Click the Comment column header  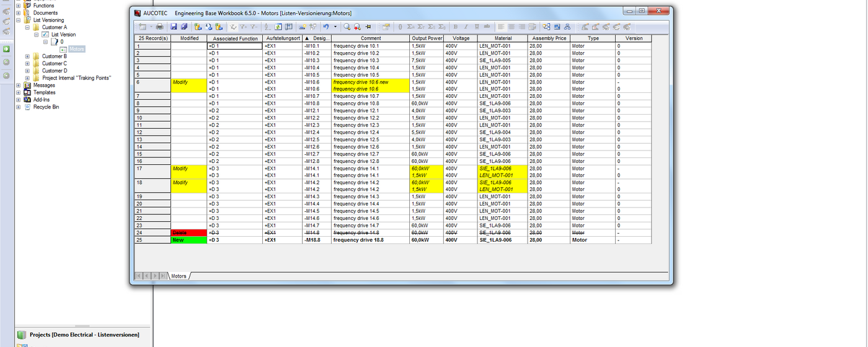coord(371,38)
